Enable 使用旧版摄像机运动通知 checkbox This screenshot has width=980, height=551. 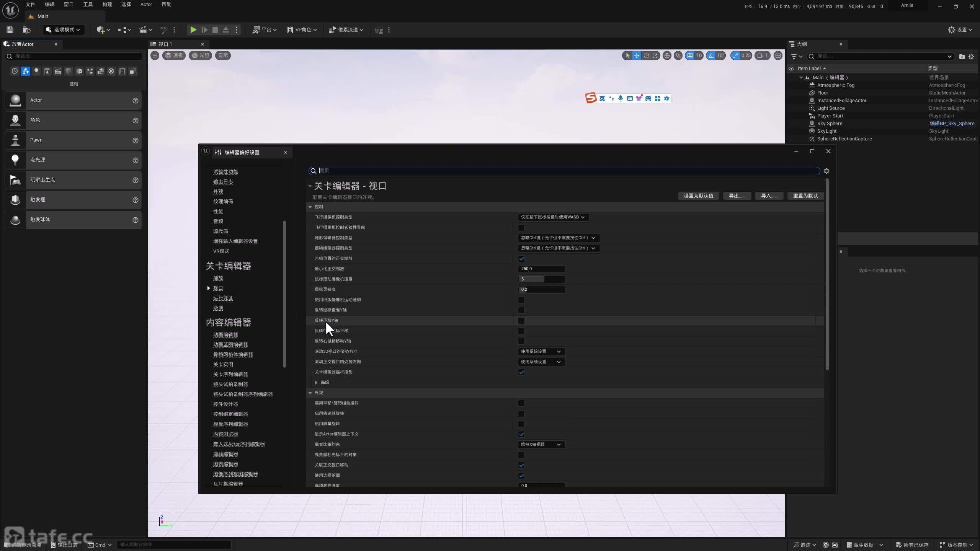click(521, 300)
